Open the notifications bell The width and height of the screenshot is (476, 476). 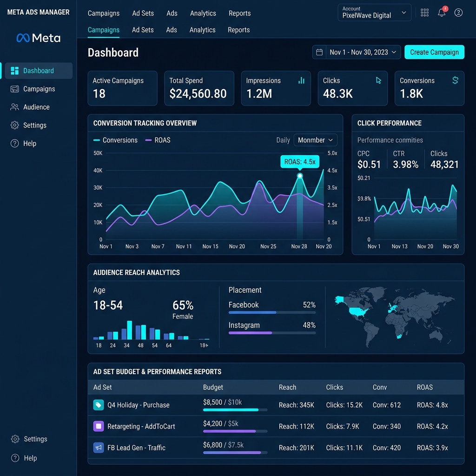442,13
